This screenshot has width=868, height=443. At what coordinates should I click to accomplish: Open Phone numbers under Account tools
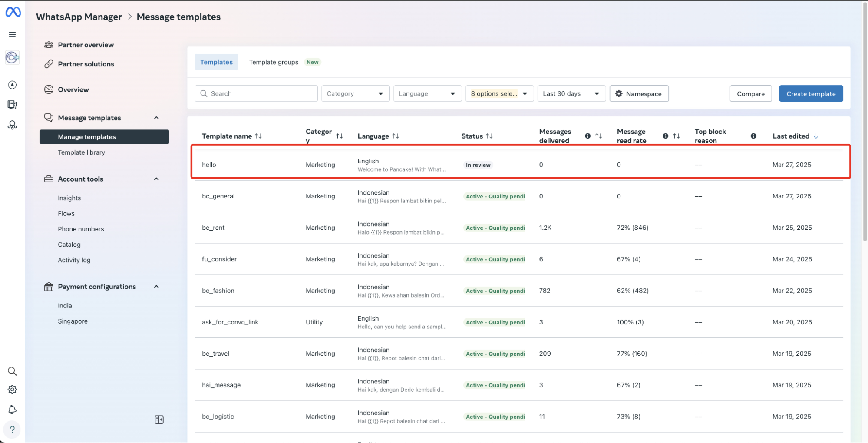(81, 229)
